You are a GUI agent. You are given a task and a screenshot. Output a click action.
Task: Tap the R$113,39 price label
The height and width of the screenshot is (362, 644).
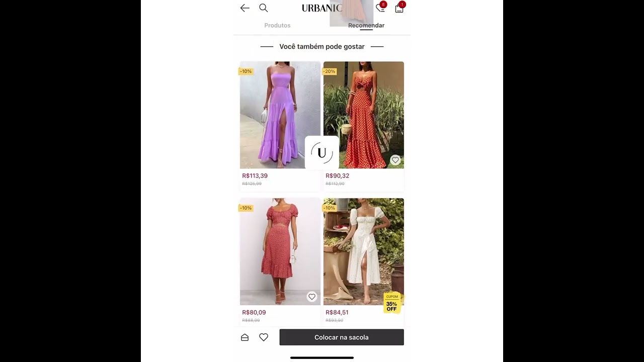tap(255, 176)
